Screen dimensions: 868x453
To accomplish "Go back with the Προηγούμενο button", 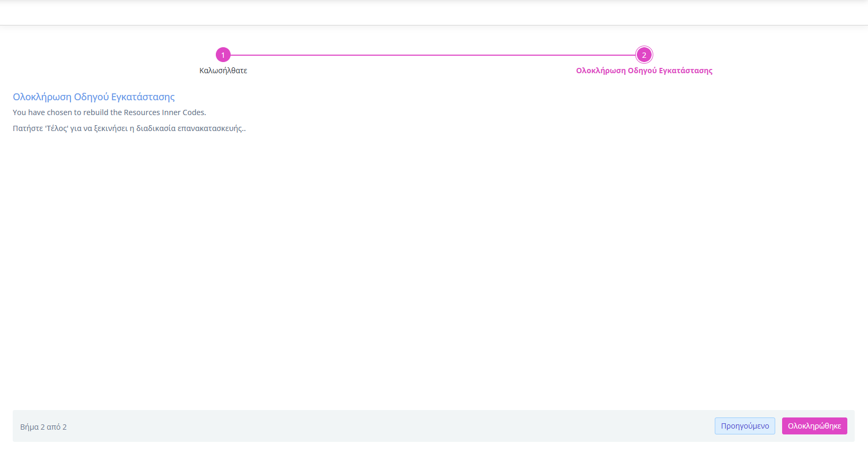I will [745, 426].
